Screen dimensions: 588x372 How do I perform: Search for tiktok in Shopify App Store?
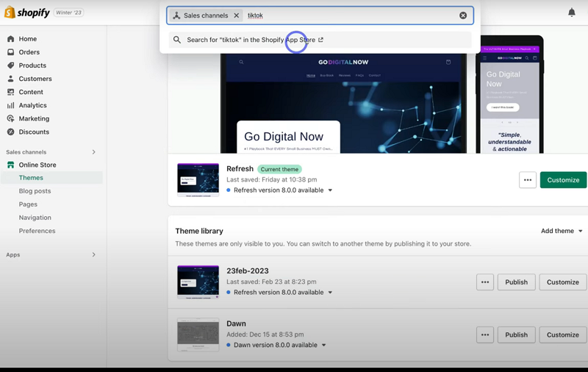coord(320,40)
